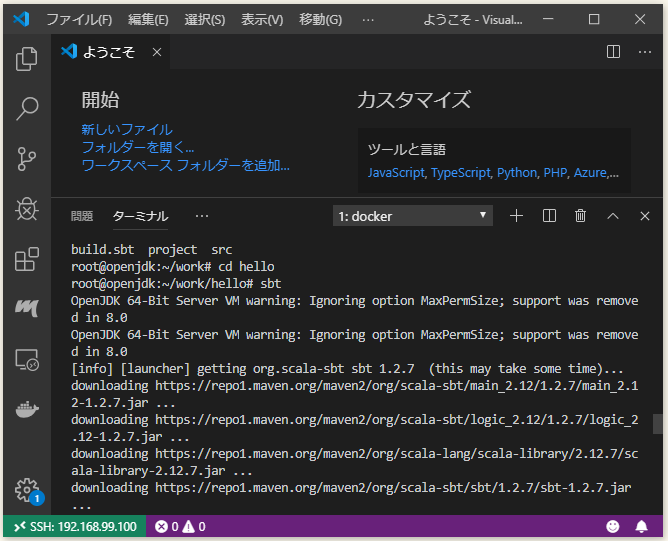Open the 選択(S) menu
This screenshot has width=668, height=541.
click(x=204, y=20)
